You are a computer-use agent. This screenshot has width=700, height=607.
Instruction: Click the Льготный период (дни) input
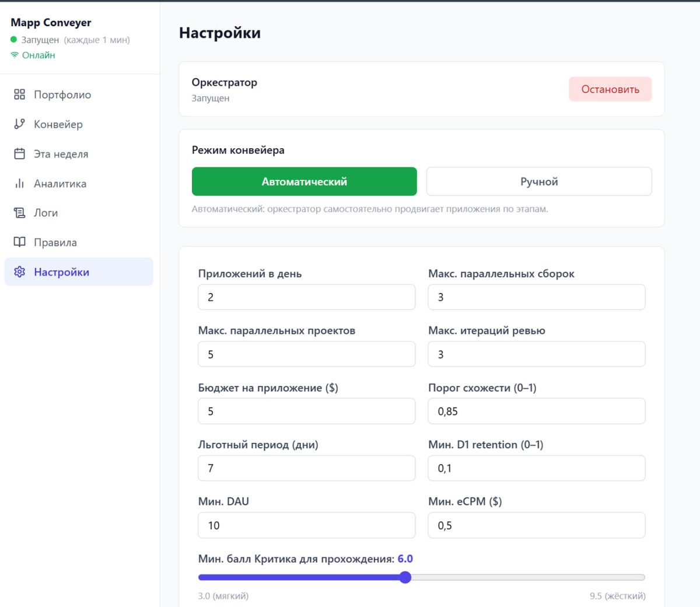click(x=307, y=468)
